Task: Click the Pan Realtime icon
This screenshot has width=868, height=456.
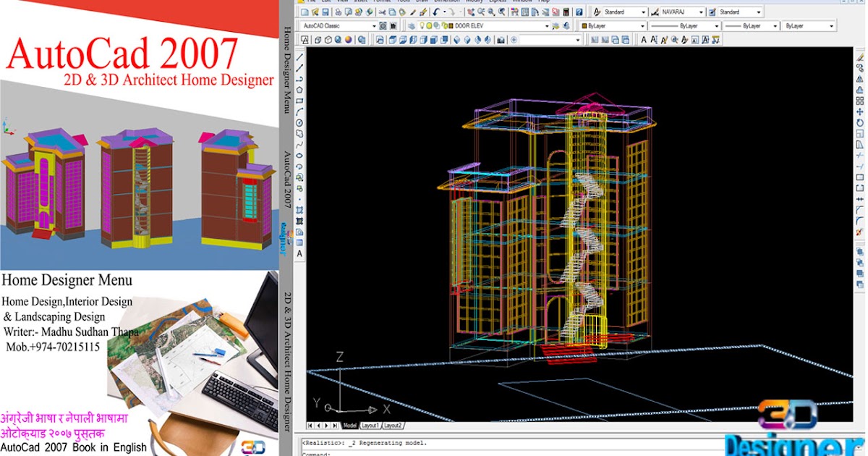Action: [x=471, y=12]
